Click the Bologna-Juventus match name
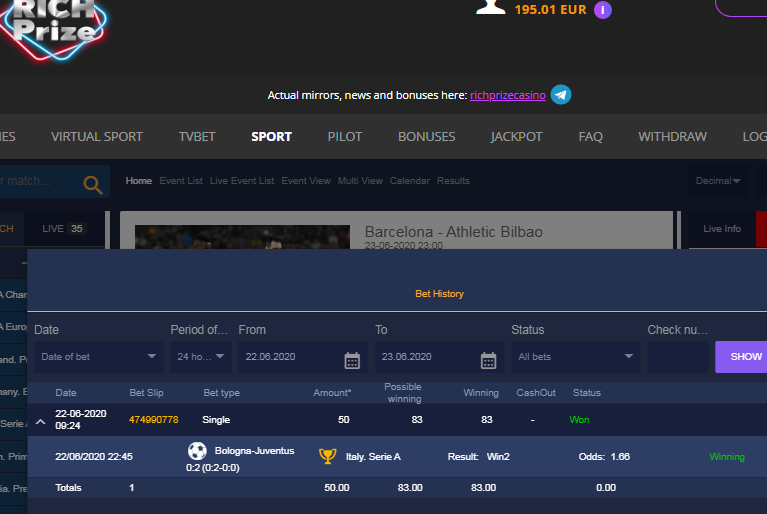 (x=254, y=451)
